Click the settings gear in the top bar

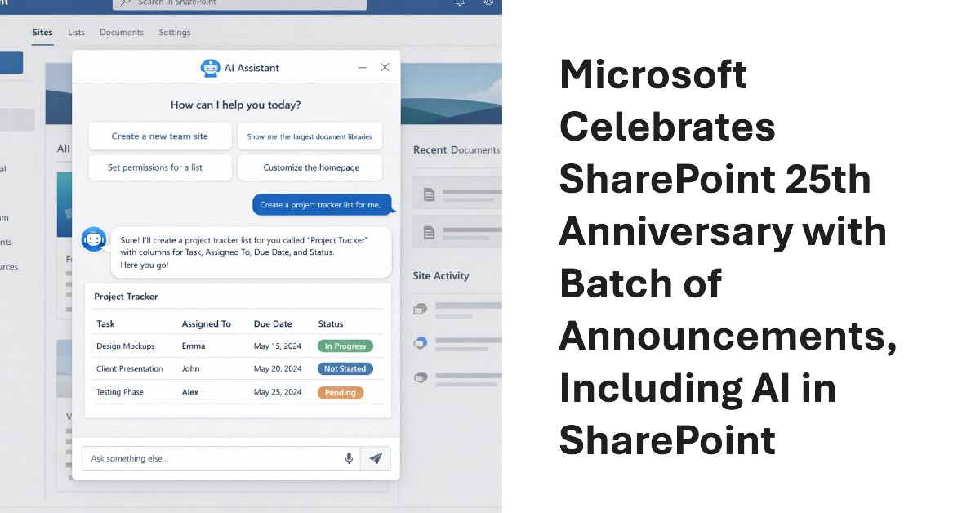coord(488,3)
